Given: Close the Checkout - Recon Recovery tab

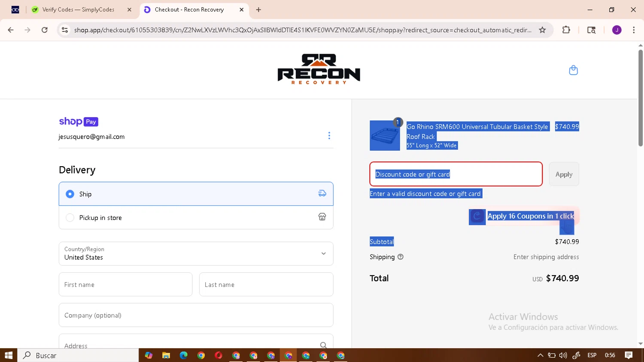Looking at the screenshot, I should (241, 9).
